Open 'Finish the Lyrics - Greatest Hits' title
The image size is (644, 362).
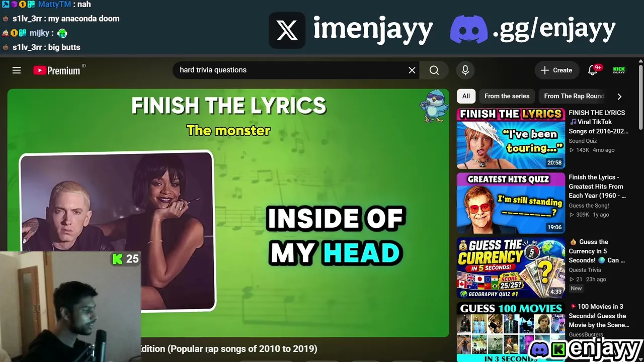598,187
